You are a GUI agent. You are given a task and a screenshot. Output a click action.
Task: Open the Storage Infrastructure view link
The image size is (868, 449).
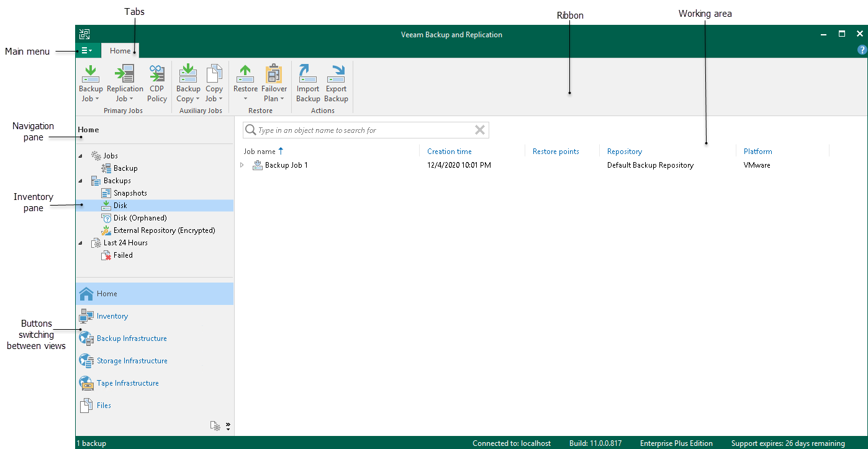[132, 361]
